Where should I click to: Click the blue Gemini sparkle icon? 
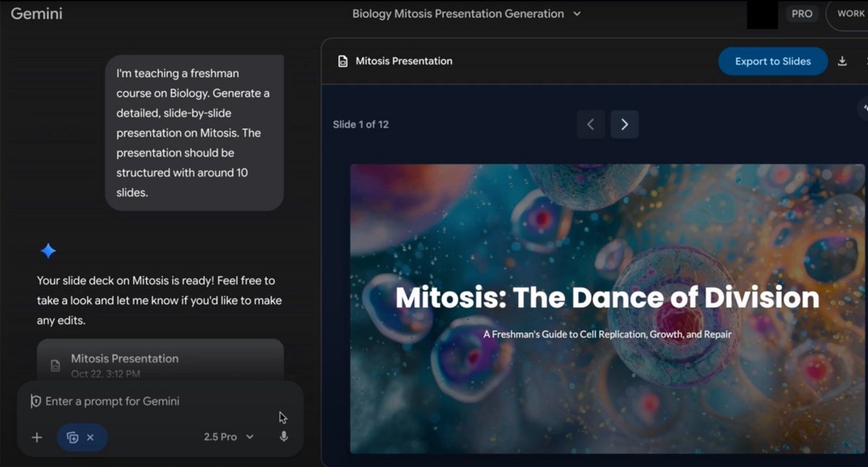pyautogui.click(x=48, y=251)
